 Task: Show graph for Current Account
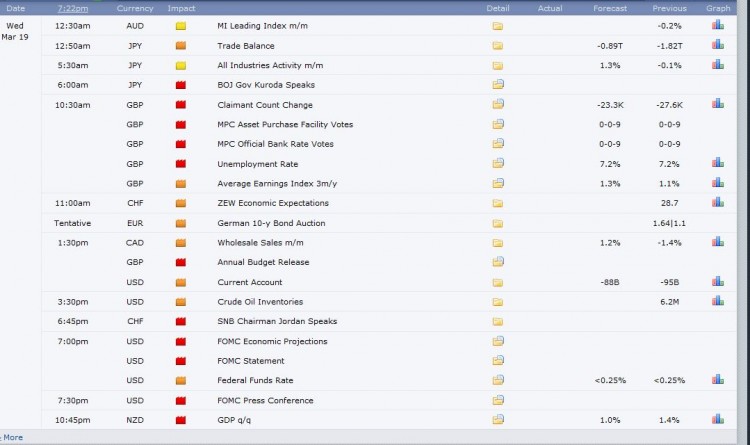[x=717, y=281]
